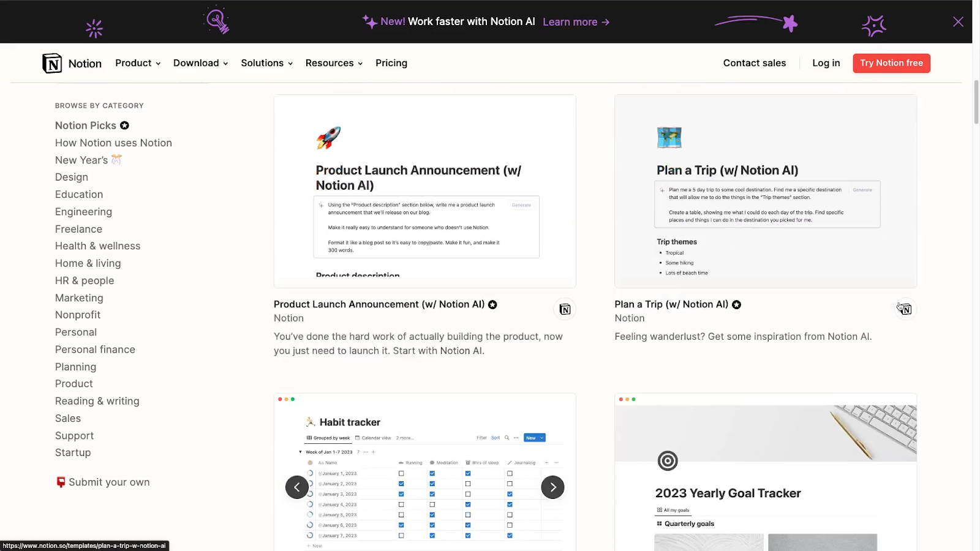Click the Notion logo in the navigation bar

pos(71,63)
